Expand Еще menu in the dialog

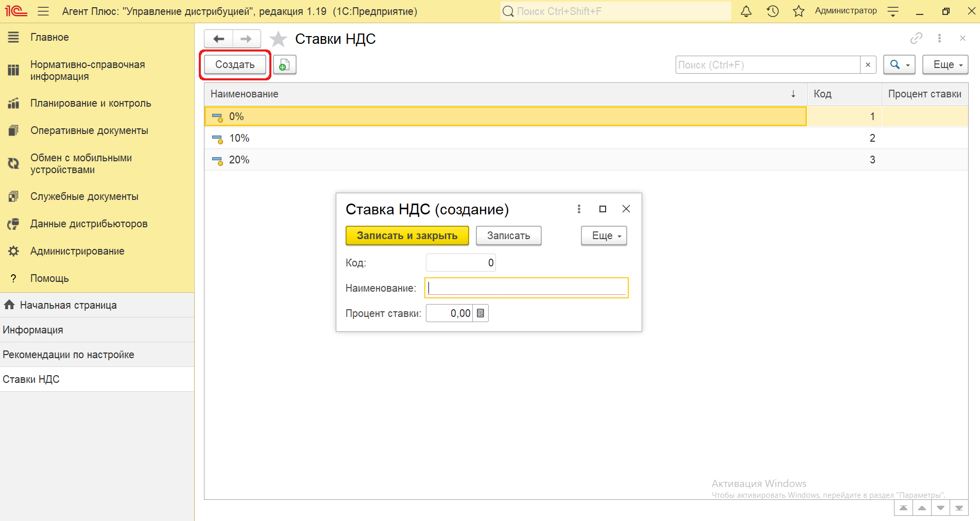pyautogui.click(x=604, y=236)
